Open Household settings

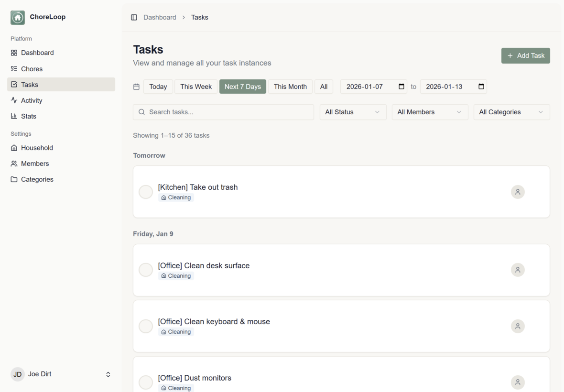(x=61, y=148)
